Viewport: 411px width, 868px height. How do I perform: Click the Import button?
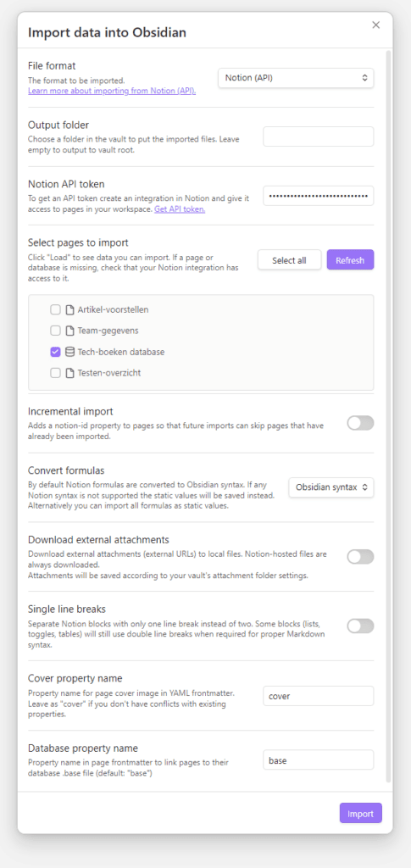pos(361,813)
